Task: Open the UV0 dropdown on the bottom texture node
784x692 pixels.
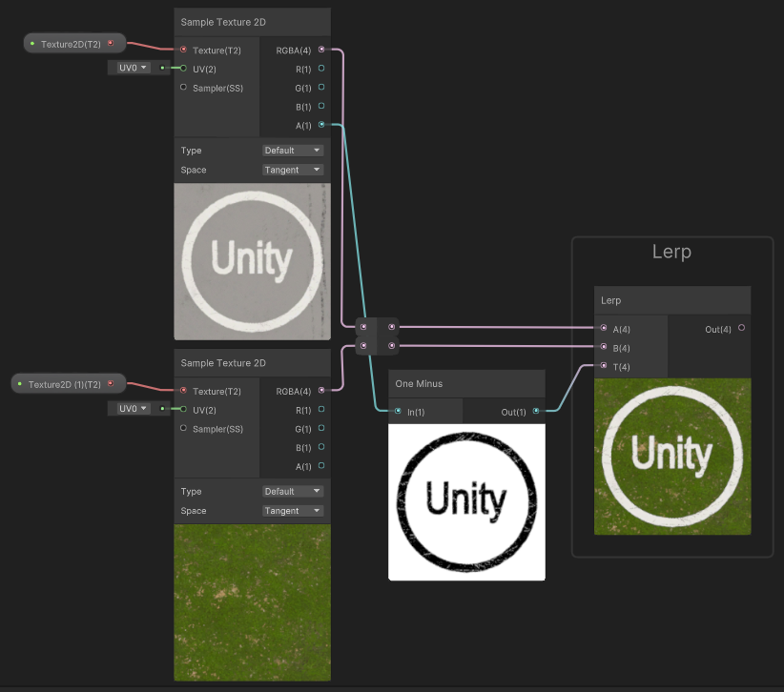Action: pyautogui.click(x=133, y=408)
